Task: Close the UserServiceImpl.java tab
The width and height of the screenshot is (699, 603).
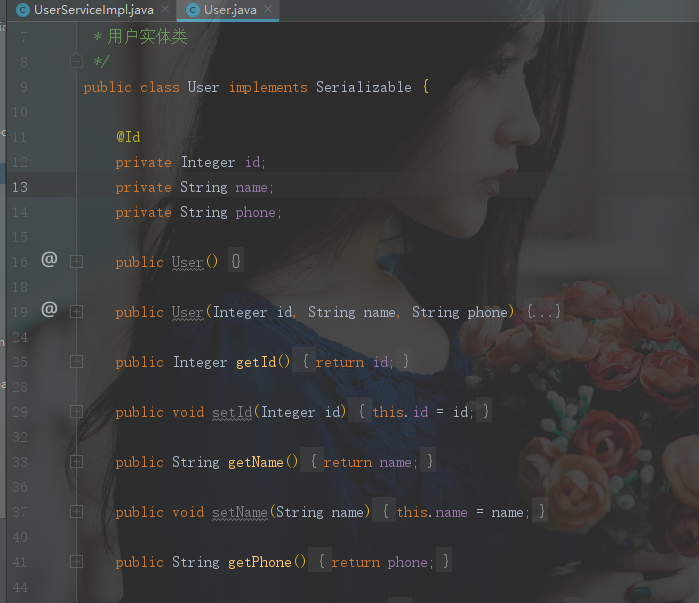Action: click(165, 9)
